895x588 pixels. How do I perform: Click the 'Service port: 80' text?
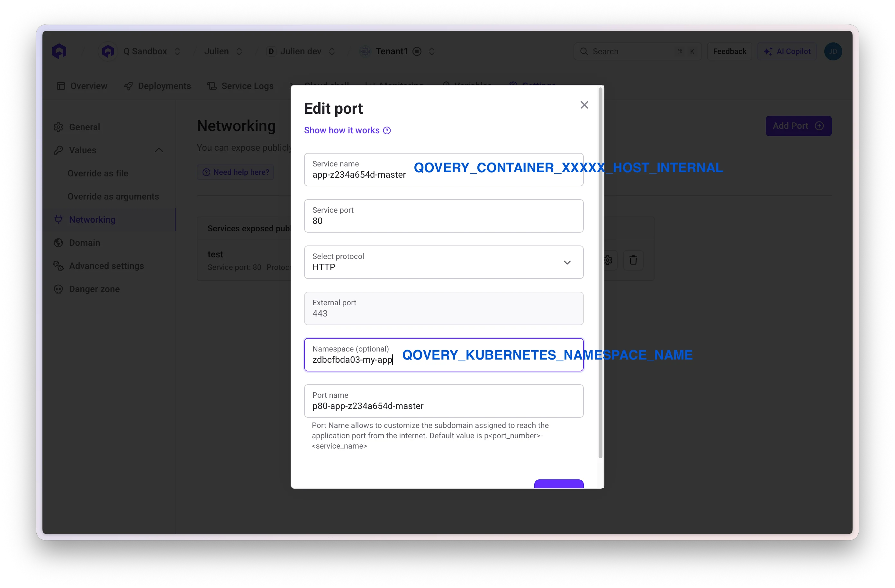coord(234,267)
